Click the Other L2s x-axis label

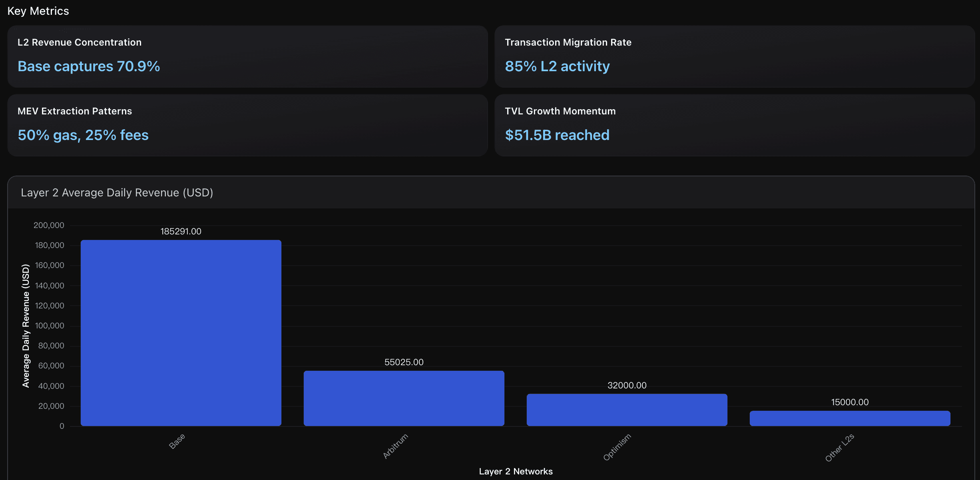coord(840,448)
